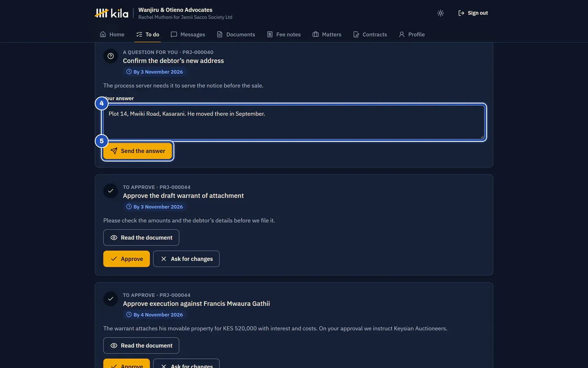588x368 pixels.
Task: Open the Fee notes tab
Action: (284, 34)
